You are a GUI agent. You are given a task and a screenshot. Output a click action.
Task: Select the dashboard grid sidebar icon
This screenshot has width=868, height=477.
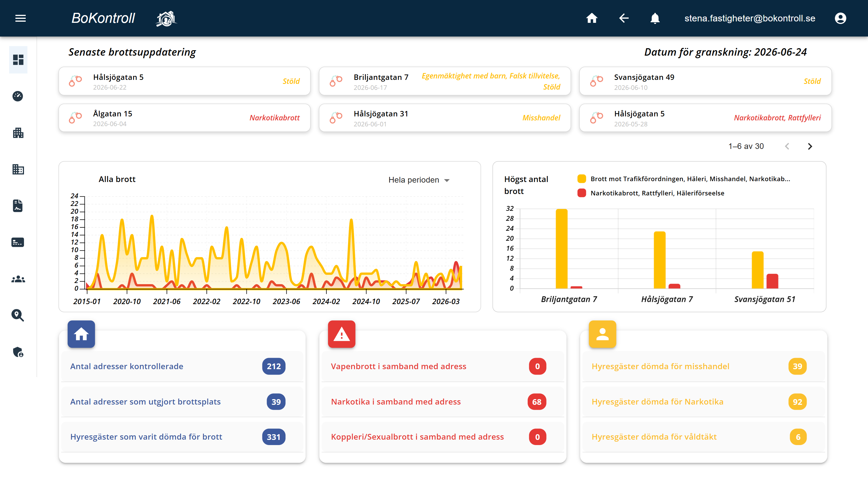(x=18, y=60)
